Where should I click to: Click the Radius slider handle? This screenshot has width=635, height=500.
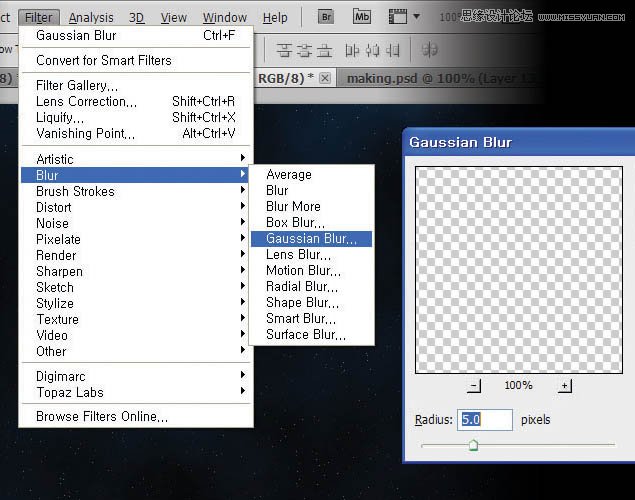[473, 445]
